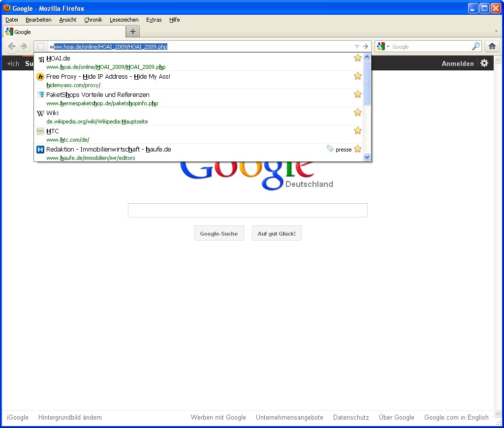
Task: Click the presse tag icon
Action: [x=330, y=149]
